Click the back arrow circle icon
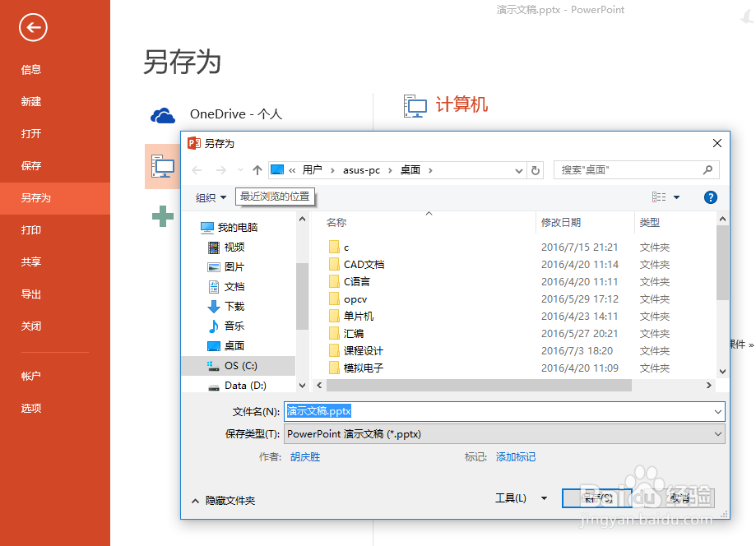756x546 pixels. click(33, 27)
